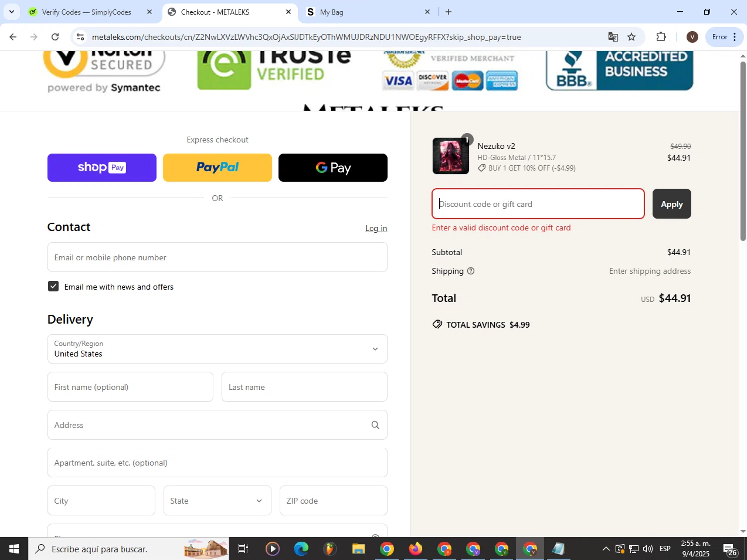Click the address search magnifier icon
Viewport: 747px width, 560px height.
pos(375,425)
